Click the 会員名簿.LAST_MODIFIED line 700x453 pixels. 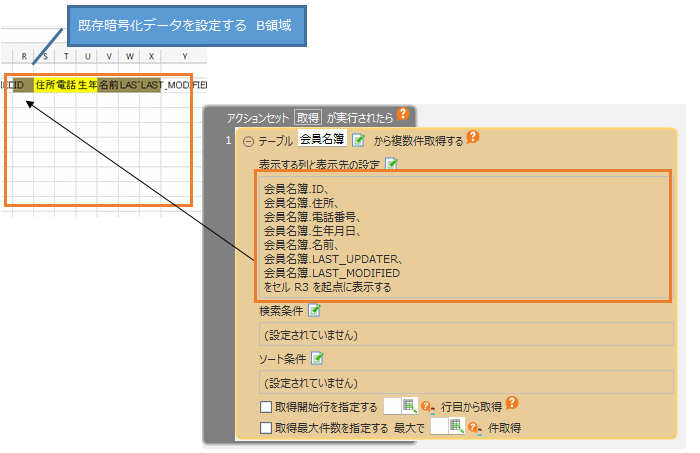[332, 273]
